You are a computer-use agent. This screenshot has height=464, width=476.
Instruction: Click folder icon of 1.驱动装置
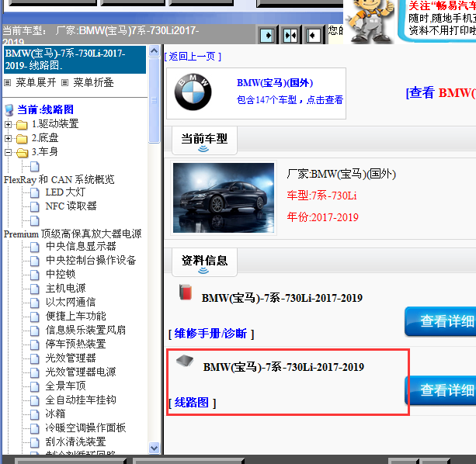(x=22, y=124)
